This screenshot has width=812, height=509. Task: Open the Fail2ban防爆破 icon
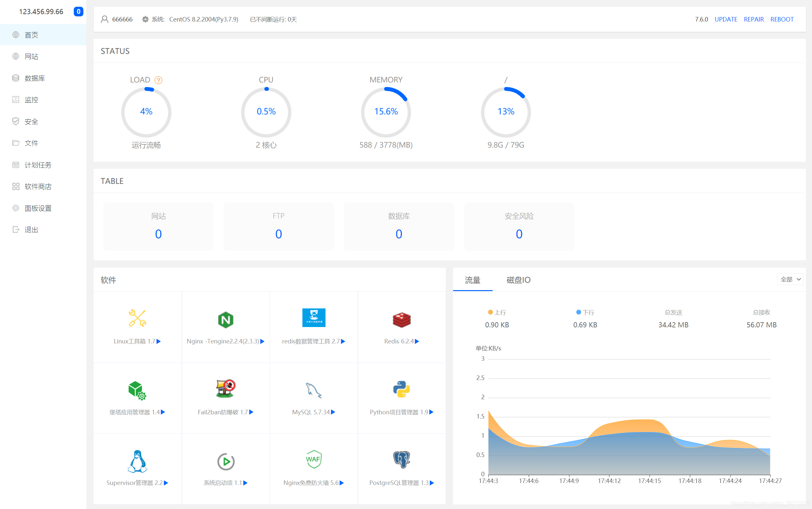[x=225, y=388]
